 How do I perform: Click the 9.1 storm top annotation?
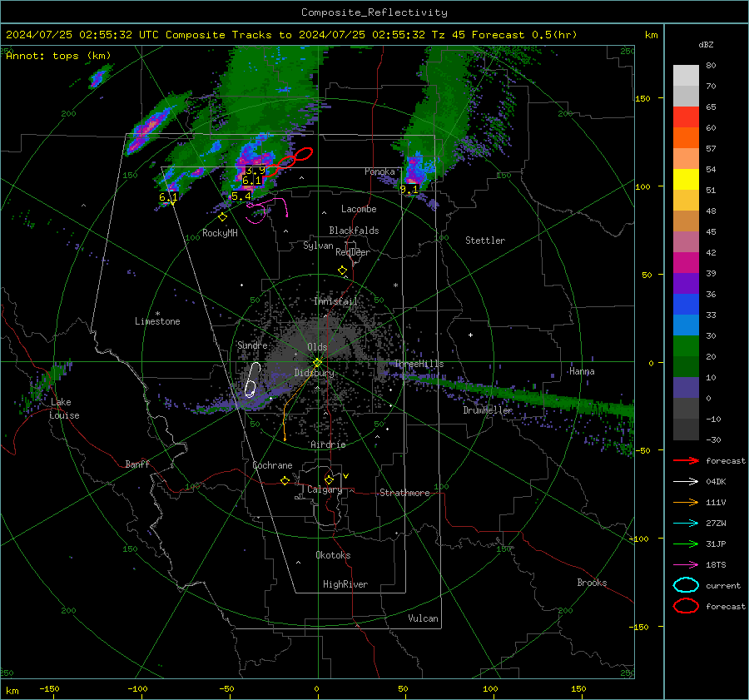409,190
